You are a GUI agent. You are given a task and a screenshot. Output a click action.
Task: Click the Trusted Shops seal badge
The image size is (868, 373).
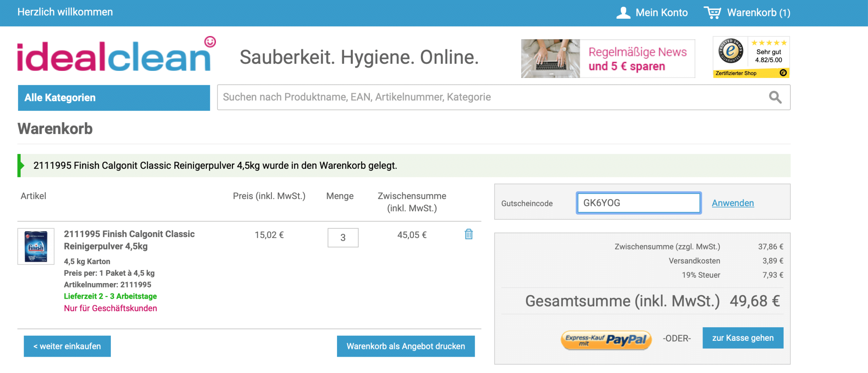(x=731, y=51)
